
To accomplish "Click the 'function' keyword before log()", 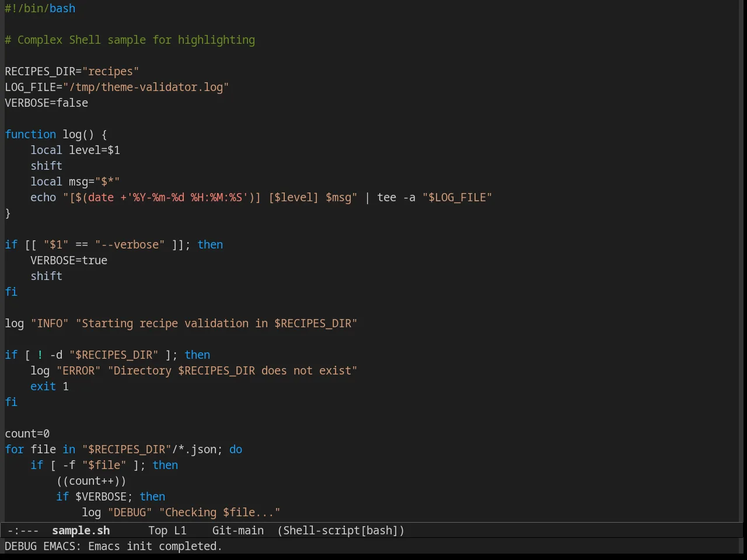I will point(30,134).
